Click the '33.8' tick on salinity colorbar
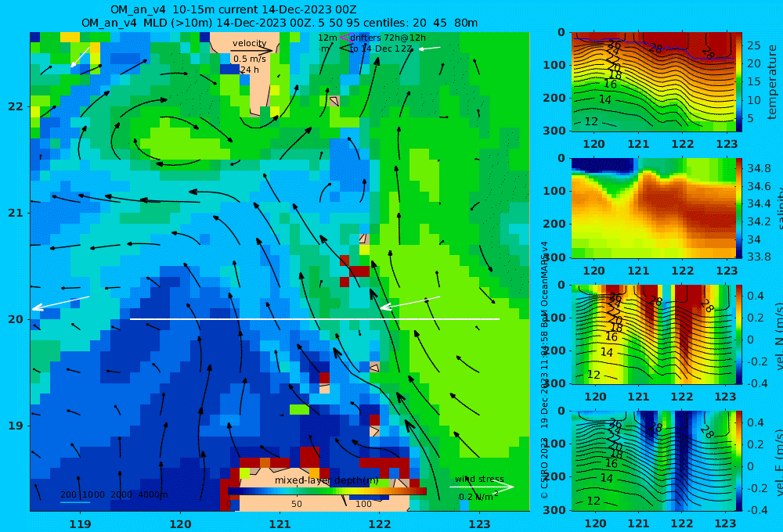This screenshot has height=532, width=783. pyautogui.click(x=759, y=257)
